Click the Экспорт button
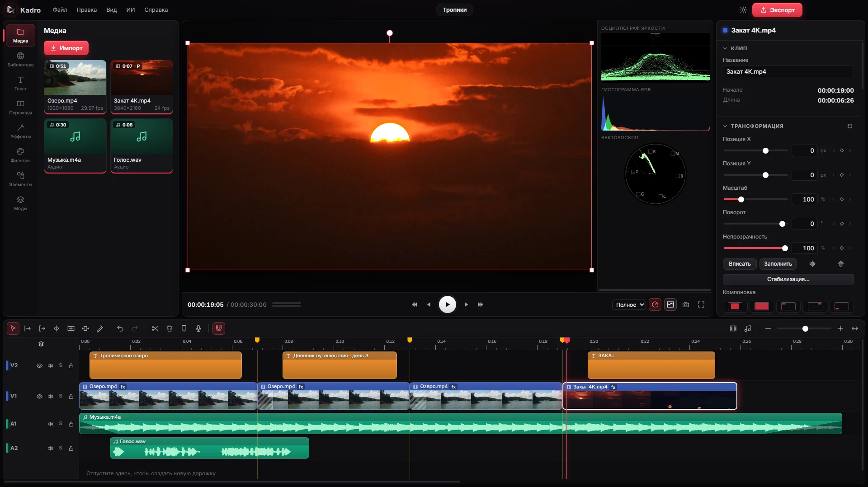Image resolution: width=868 pixels, height=487 pixels. 777,10
